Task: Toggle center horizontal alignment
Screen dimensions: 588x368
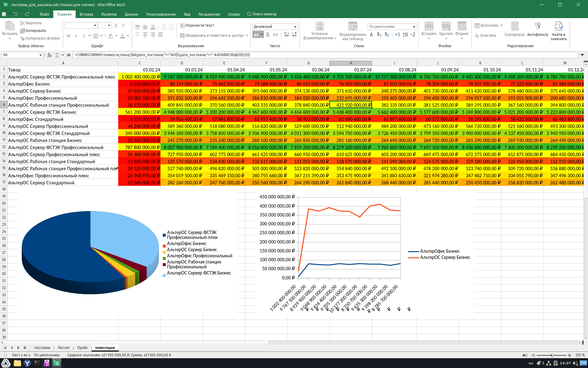Action: coord(145,35)
